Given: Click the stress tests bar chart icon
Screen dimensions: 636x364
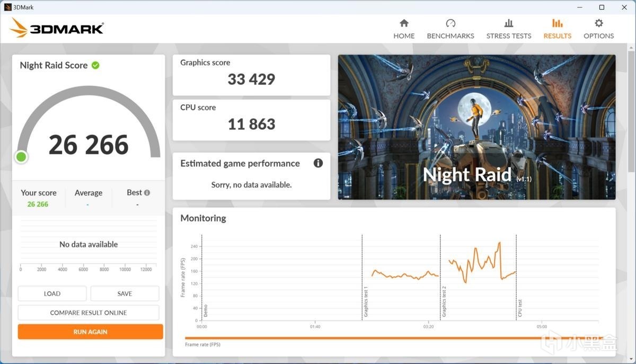Looking at the screenshot, I should click(509, 23).
